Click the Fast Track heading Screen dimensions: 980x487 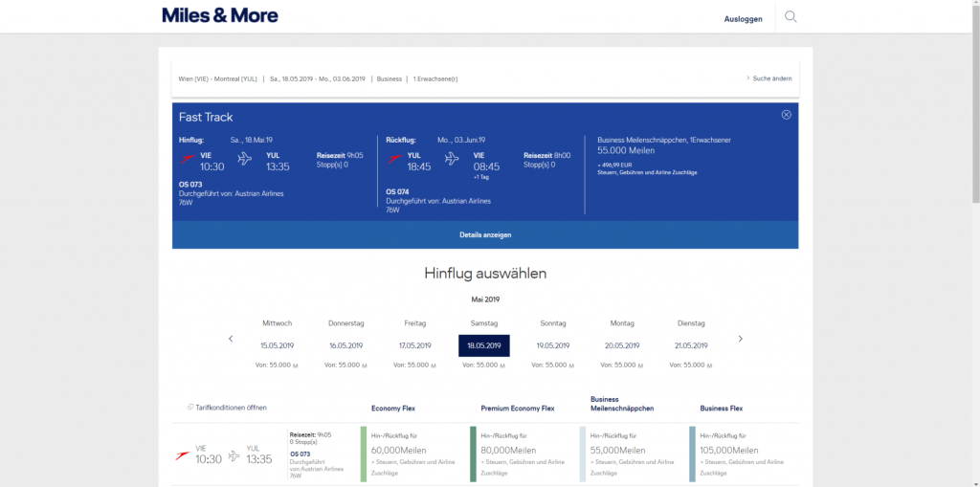click(x=206, y=117)
